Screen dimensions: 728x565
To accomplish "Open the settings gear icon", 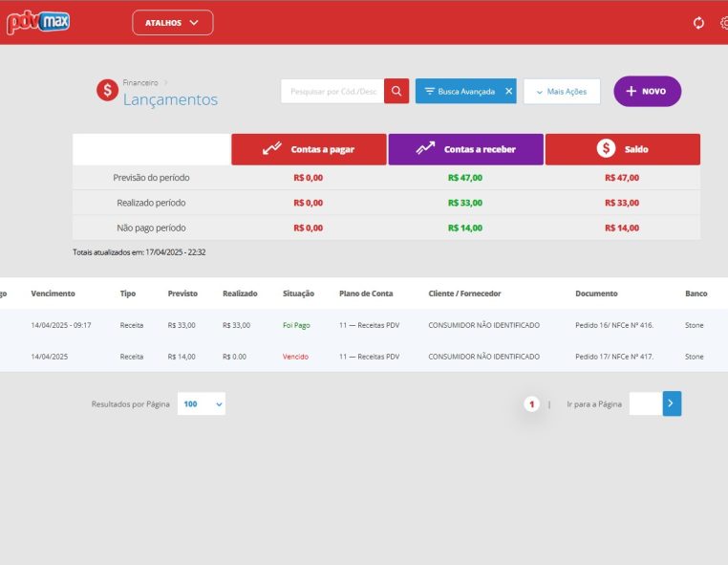I will [x=723, y=23].
